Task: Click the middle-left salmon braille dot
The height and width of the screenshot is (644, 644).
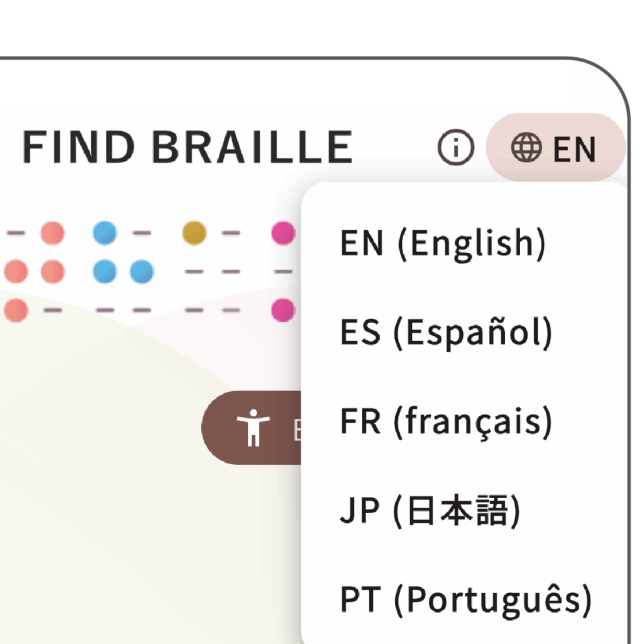Action: 16,272
